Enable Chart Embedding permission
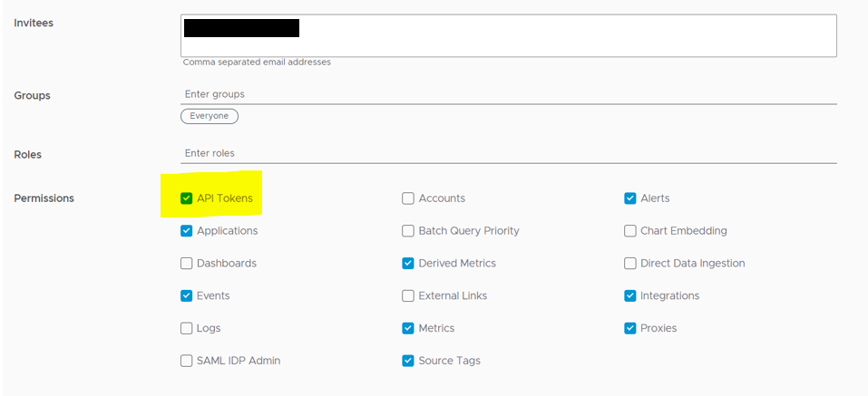 [x=630, y=231]
